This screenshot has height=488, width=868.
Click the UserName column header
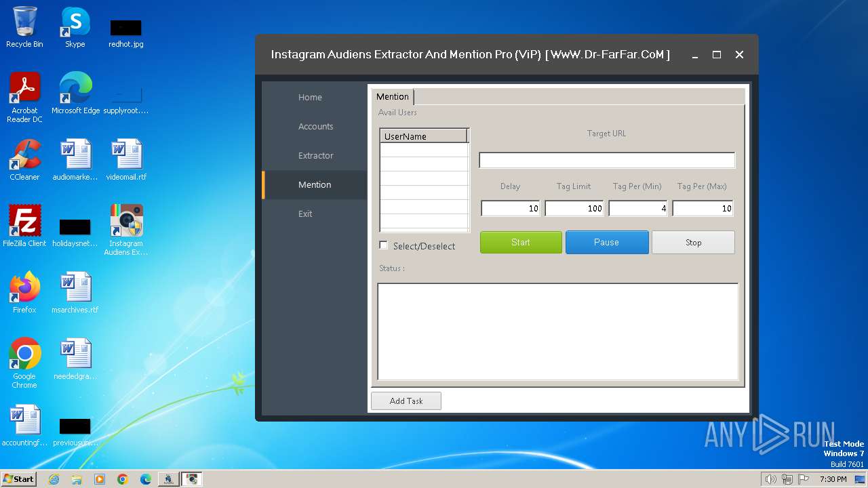tap(424, 136)
